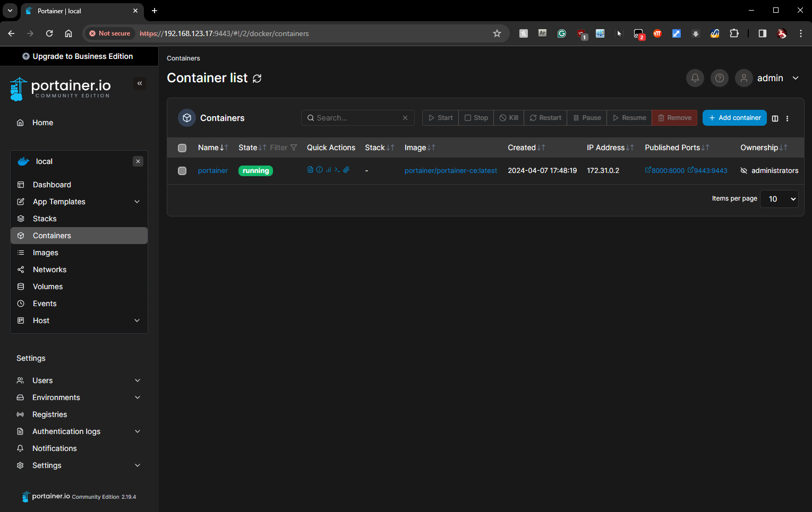Open portainer/portainer-ce:latest image link
Viewport: 812px width, 512px height.
(x=450, y=171)
